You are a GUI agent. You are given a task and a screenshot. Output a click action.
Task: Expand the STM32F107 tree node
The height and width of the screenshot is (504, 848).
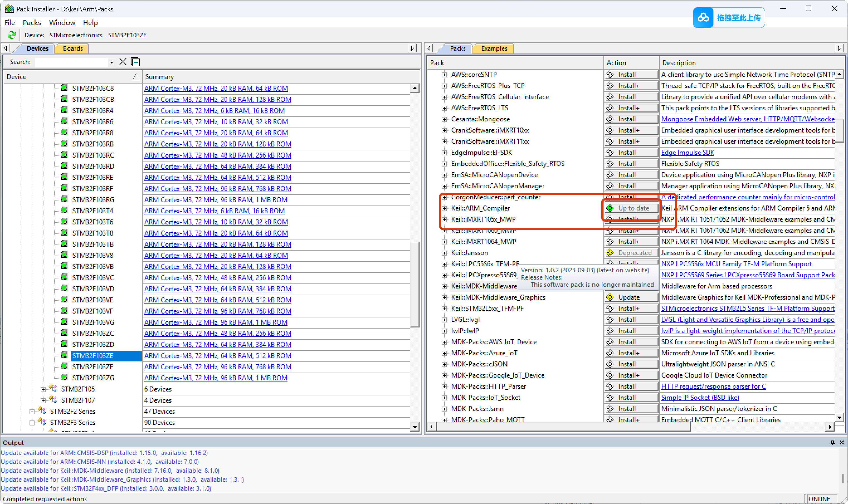(x=43, y=400)
